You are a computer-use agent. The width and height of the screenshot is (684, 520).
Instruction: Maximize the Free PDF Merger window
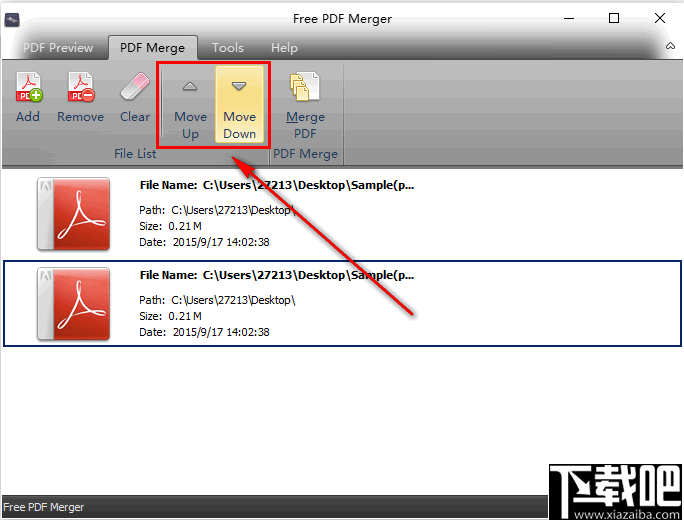tap(614, 18)
